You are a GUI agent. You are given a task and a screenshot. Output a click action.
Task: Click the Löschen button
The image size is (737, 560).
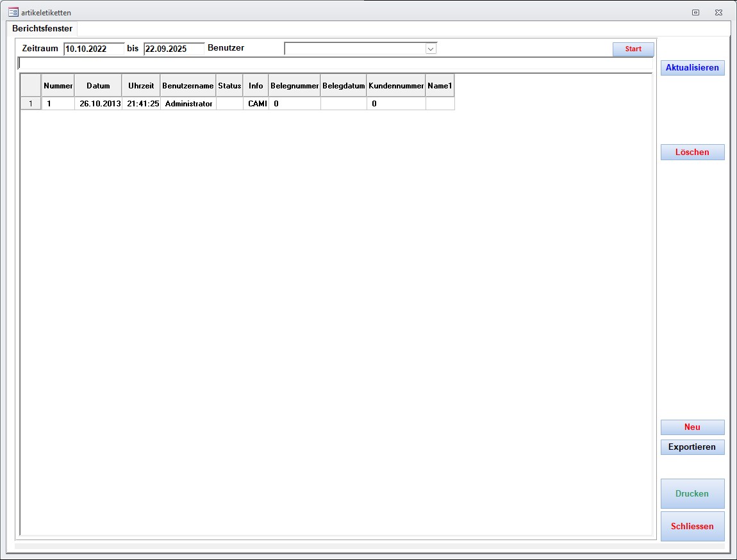tap(692, 152)
